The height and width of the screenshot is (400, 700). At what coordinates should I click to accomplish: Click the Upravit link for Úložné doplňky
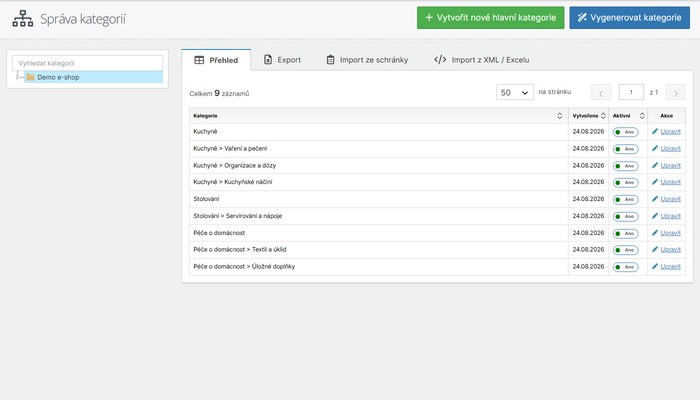click(x=671, y=267)
